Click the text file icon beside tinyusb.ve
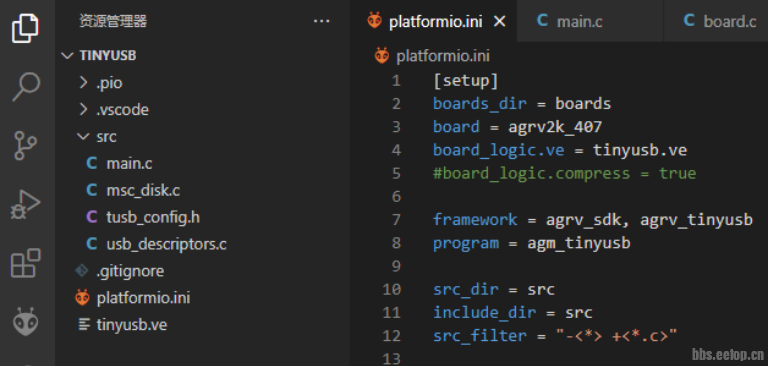 point(84,324)
